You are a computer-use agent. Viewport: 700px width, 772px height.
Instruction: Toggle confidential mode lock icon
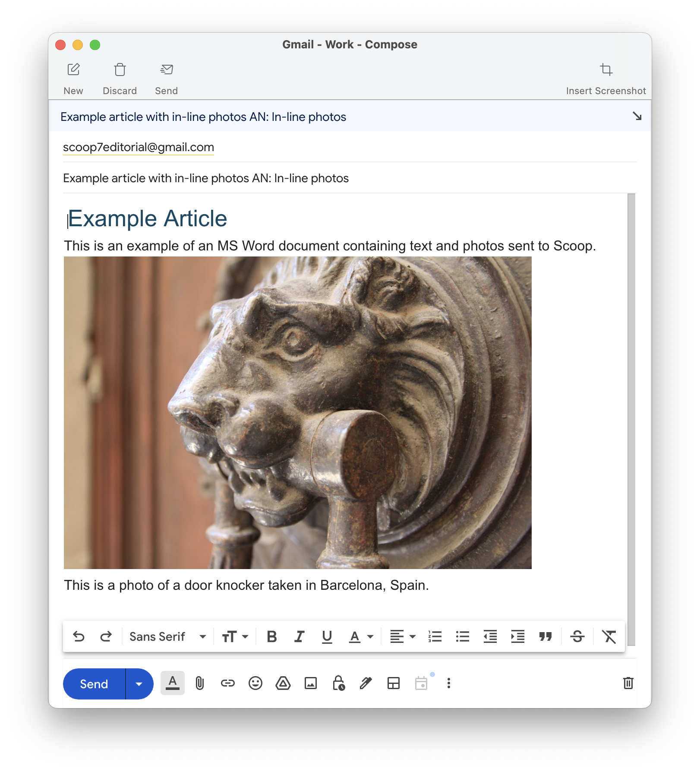[338, 683]
